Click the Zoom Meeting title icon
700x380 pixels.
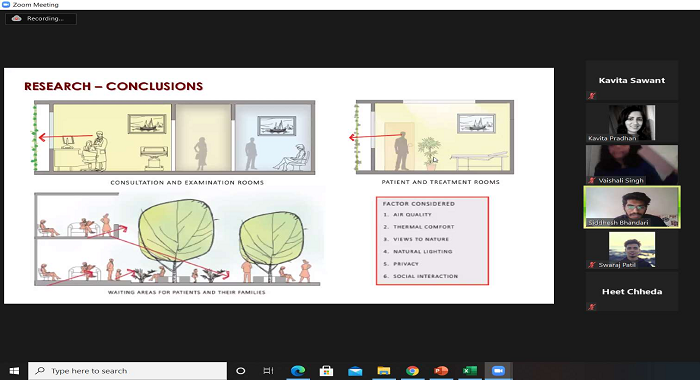(6, 4)
